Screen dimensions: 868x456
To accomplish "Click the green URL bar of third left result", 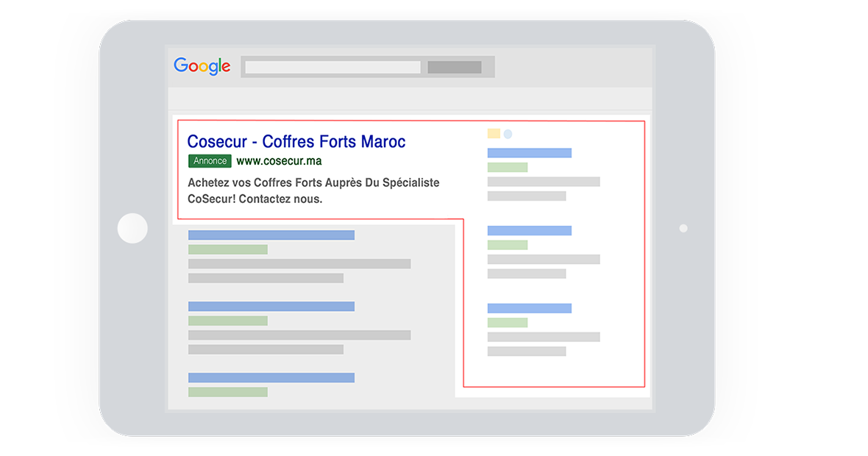I will [228, 392].
